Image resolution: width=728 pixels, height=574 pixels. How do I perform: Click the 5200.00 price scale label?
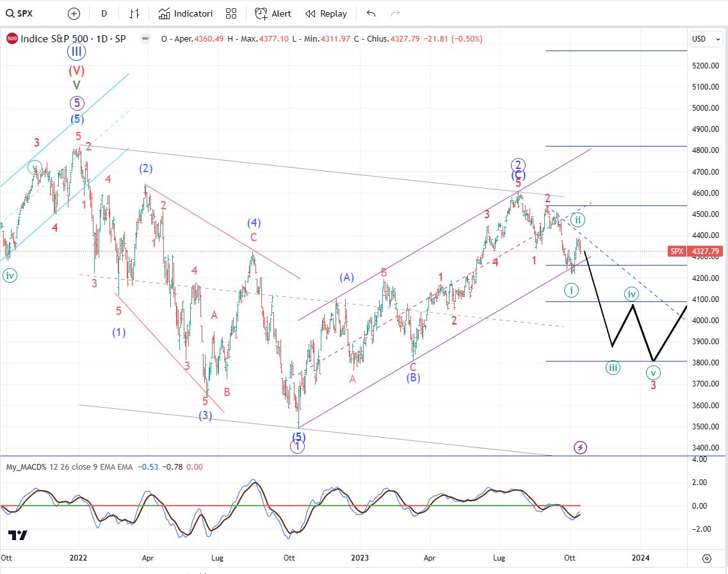(705, 66)
